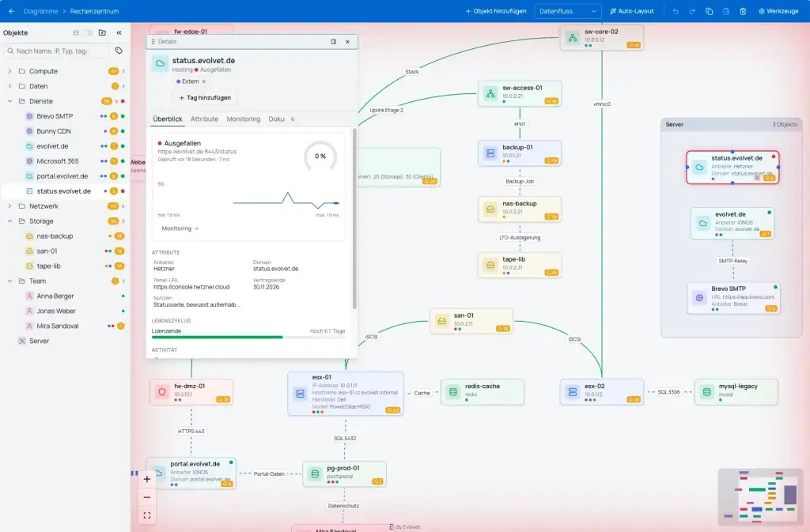Open the Werkzeuge menu
The width and height of the screenshot is (810, 532).
click(x=778, y=11)
